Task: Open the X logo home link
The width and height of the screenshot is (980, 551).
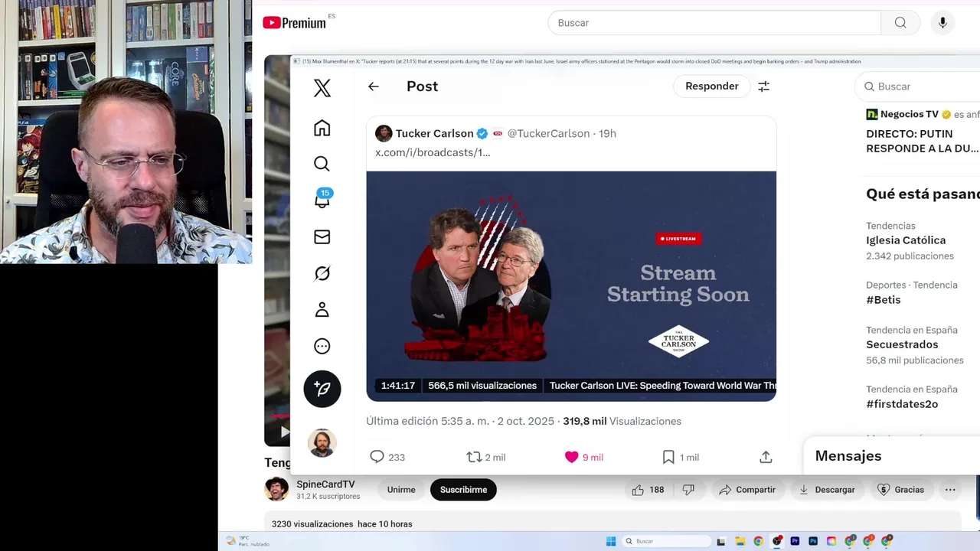Action: tap(322, 87)
